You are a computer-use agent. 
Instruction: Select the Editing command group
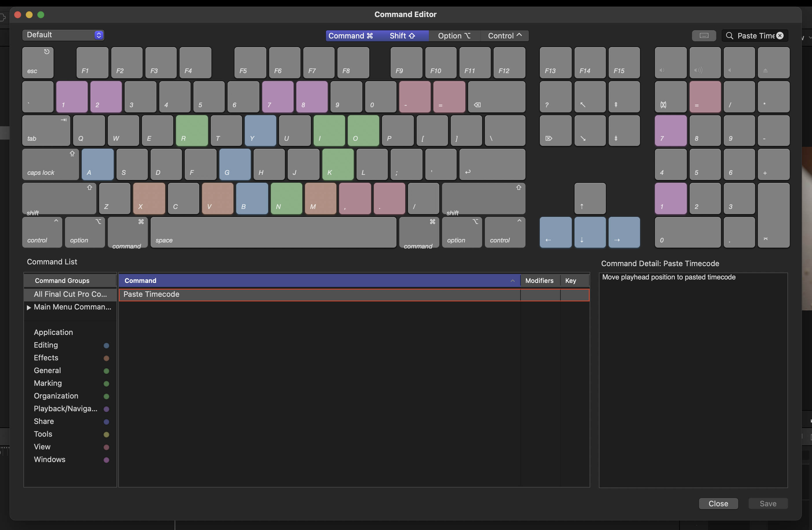(46, 345)
